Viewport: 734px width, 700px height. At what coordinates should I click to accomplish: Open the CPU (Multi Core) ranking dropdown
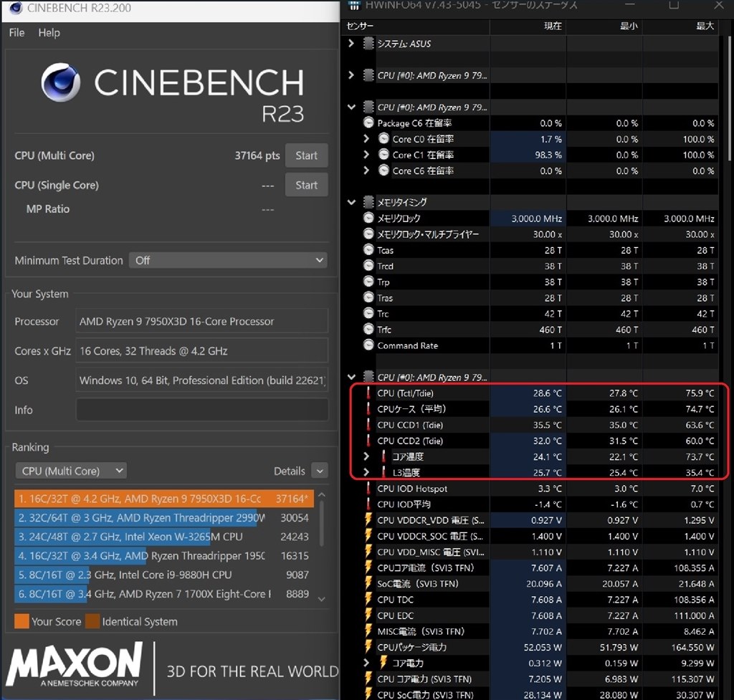71,471
